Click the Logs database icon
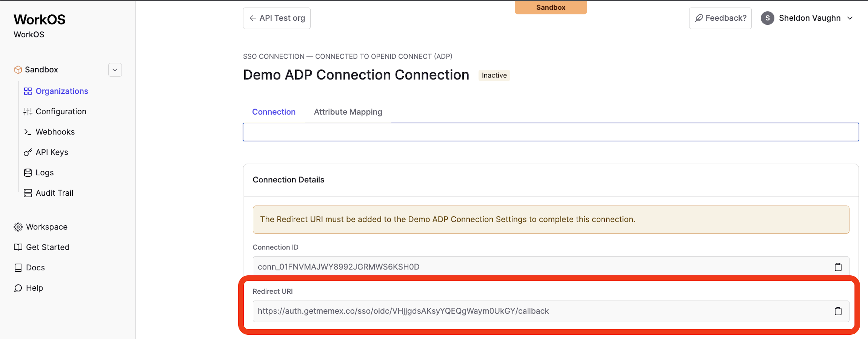Viewport: 868px width, 339px height. pyautogui.click(x=28, y=173)
